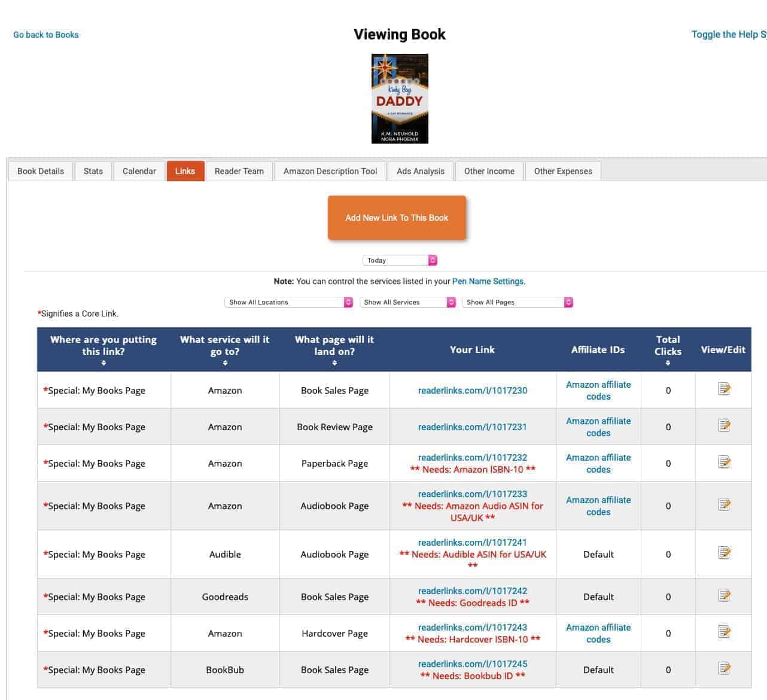Image resolution: width=767 pixels, height=700 pixels.
Task: Open edit icon for Audible Audiobook row
Action: click(724, 553)
